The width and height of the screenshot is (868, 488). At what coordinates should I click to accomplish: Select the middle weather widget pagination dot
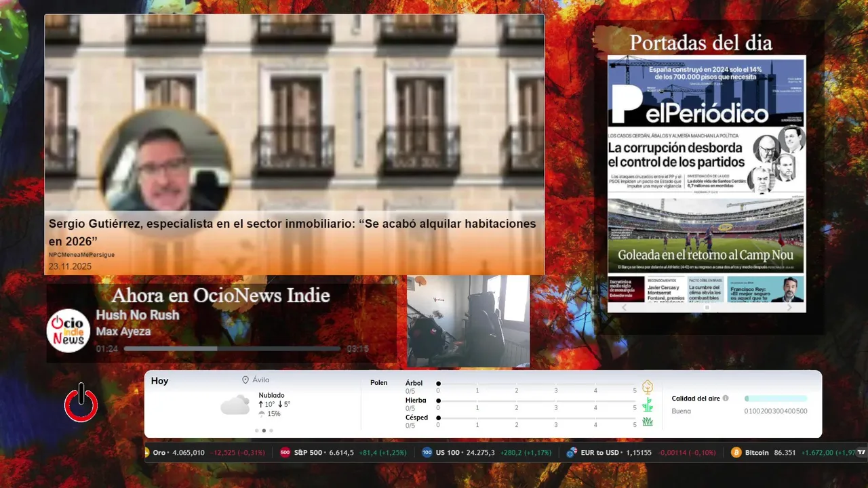264,430
